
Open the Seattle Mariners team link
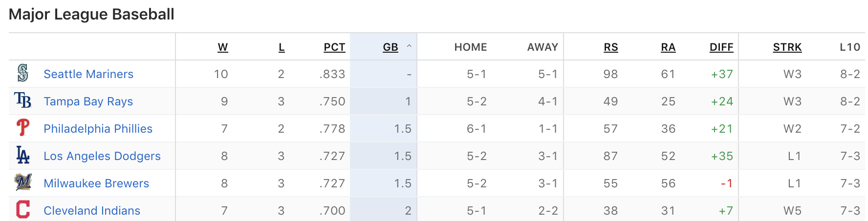click(x=88, y=74)
